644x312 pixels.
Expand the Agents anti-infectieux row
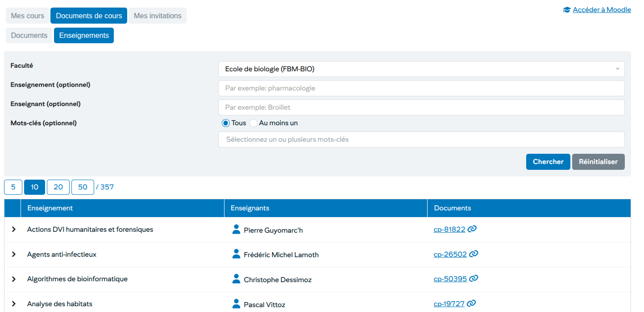click(x=14, y=255)
